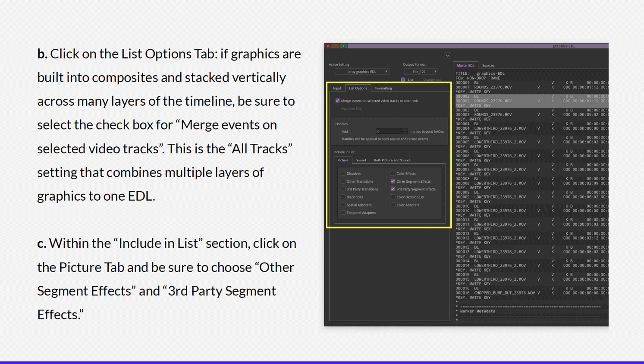The height and width of the screenshot is (364, 644).
Task: Enable Temporal Adapters in list
Action: tap(343, 212)
